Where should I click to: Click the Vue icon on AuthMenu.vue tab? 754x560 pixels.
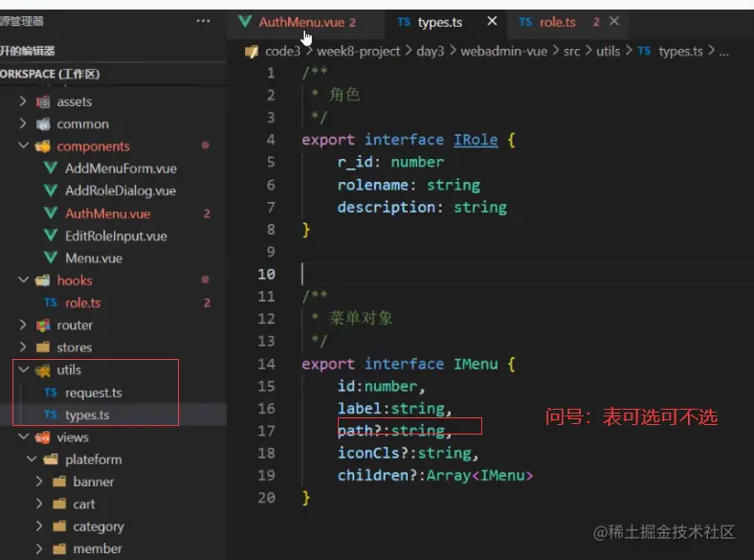245,22
